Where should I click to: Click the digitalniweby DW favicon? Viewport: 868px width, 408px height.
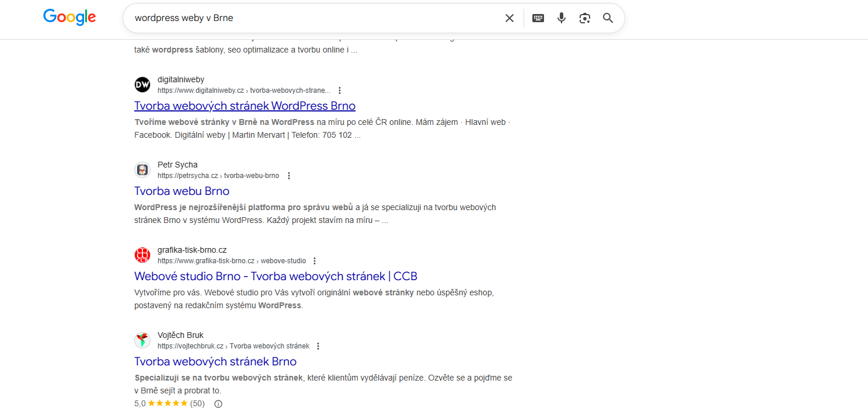click(x=142, y=85)
